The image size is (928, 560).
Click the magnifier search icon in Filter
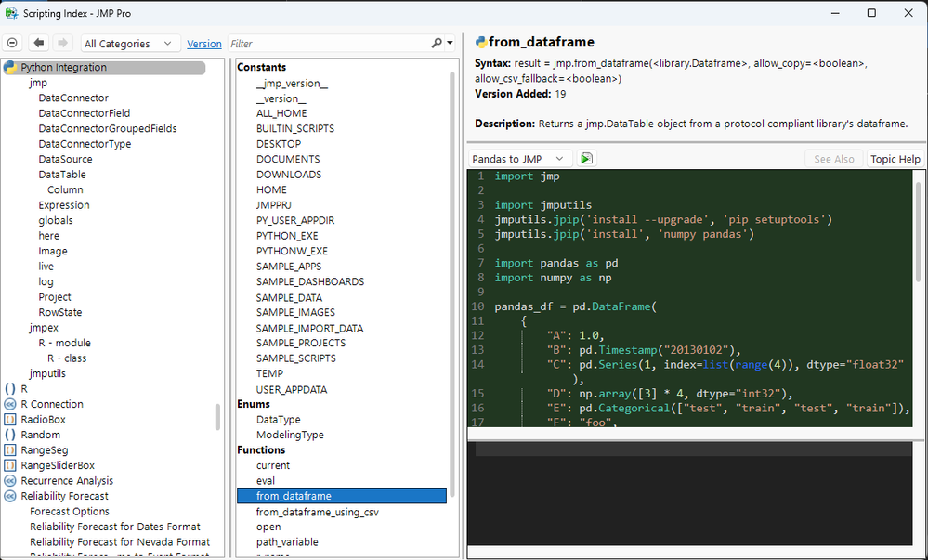tap(437, 44)
